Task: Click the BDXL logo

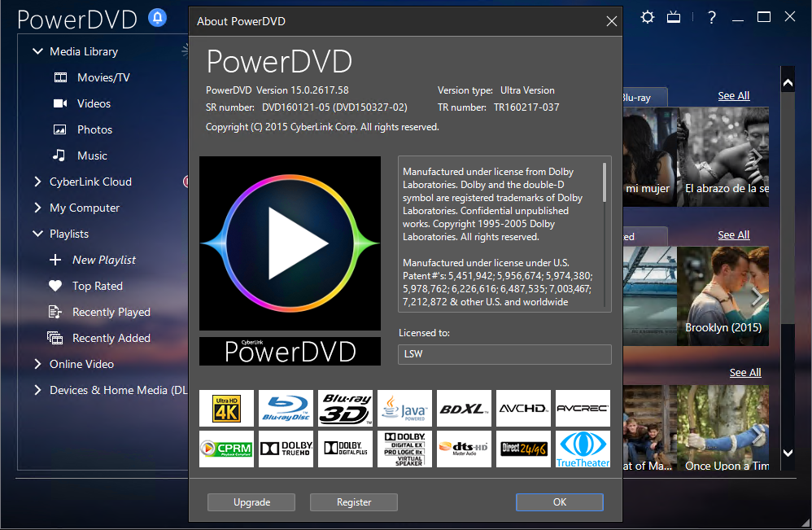Action: (464, 408)
